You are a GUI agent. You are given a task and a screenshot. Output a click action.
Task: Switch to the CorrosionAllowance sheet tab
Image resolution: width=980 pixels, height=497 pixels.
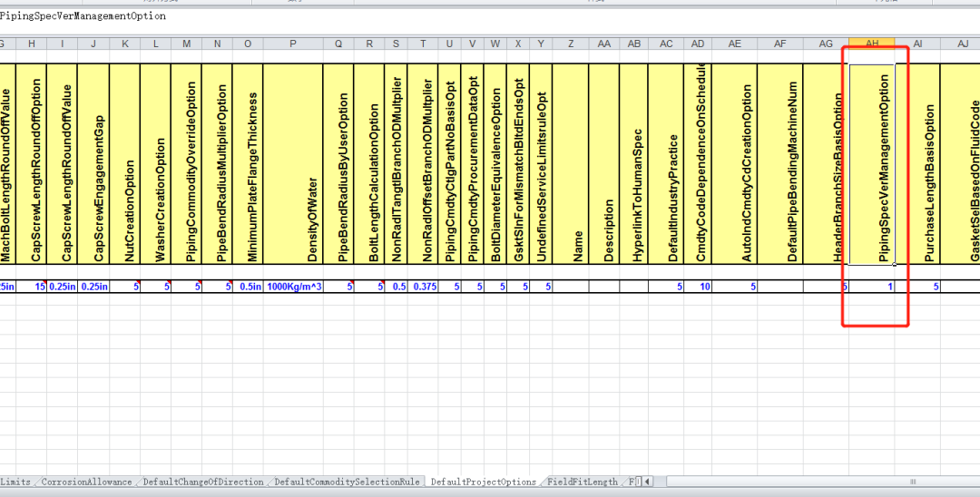coord(86,482)
